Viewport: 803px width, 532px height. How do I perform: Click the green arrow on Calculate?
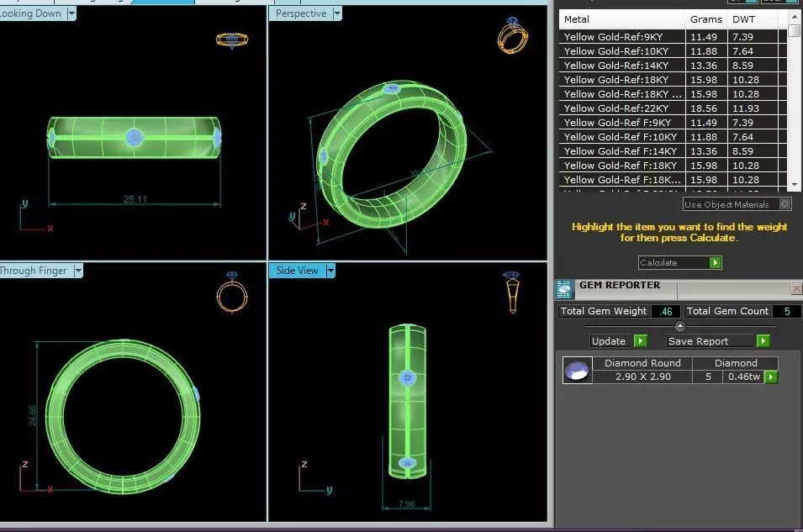click(x=716, y=263)
